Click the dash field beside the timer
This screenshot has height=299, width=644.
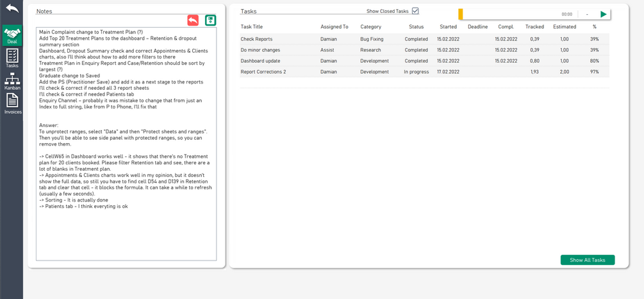tap(587, 14)
